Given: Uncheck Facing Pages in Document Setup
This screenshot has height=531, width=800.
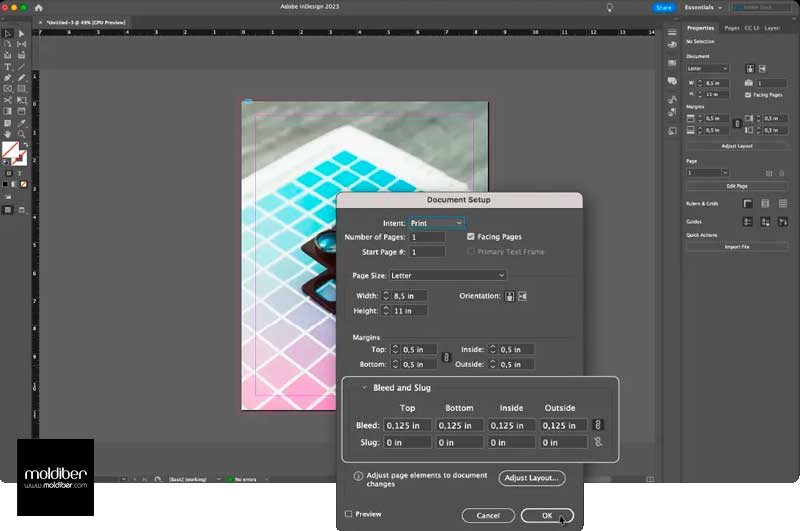Looking at the screenshot, I should [471, 237].
